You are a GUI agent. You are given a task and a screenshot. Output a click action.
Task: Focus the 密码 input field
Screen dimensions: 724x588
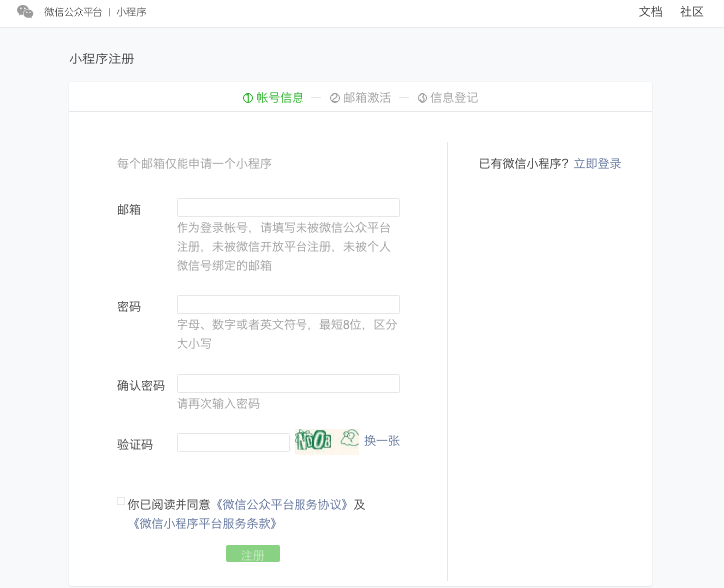[x=288, y=304]
